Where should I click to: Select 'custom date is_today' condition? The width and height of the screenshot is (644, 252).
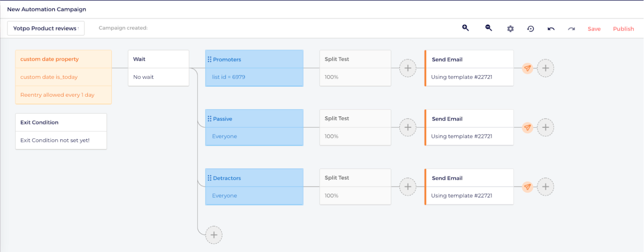tap(63, 77)
